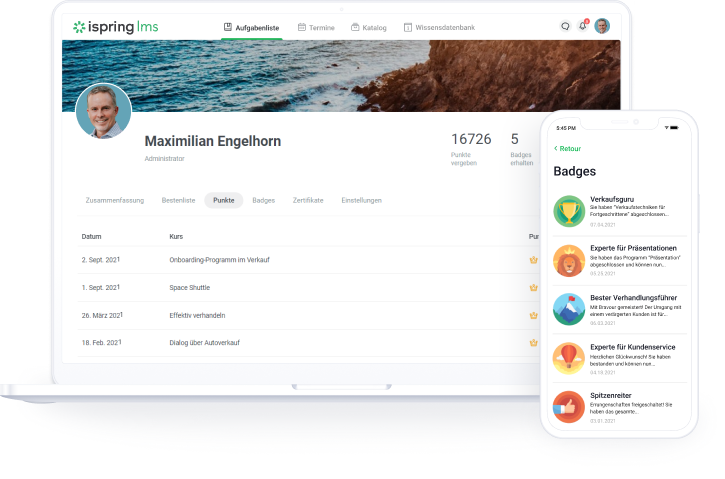Click the 2. Sept. 2021 date cell

point(101,260)
